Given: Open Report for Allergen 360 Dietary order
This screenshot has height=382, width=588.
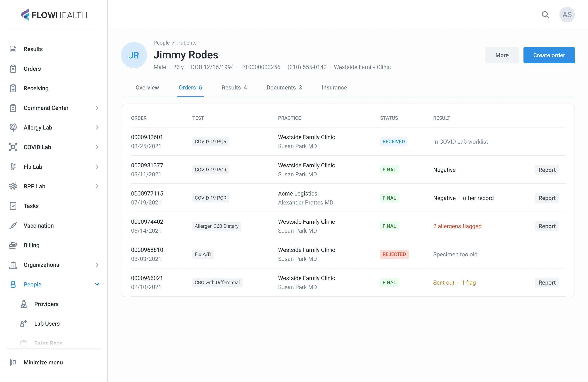Looking at the screenshot, I should 547,226.
